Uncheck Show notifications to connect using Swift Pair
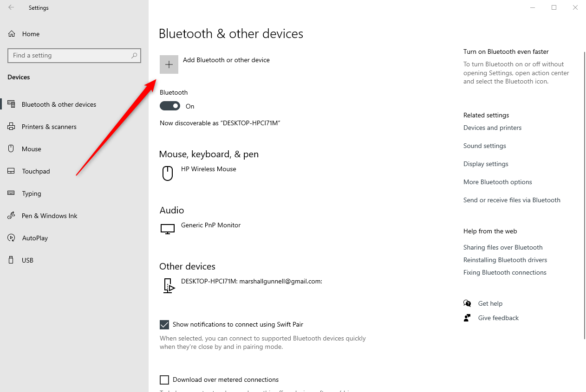Screen dimensions: 586x392 (164, 324)
